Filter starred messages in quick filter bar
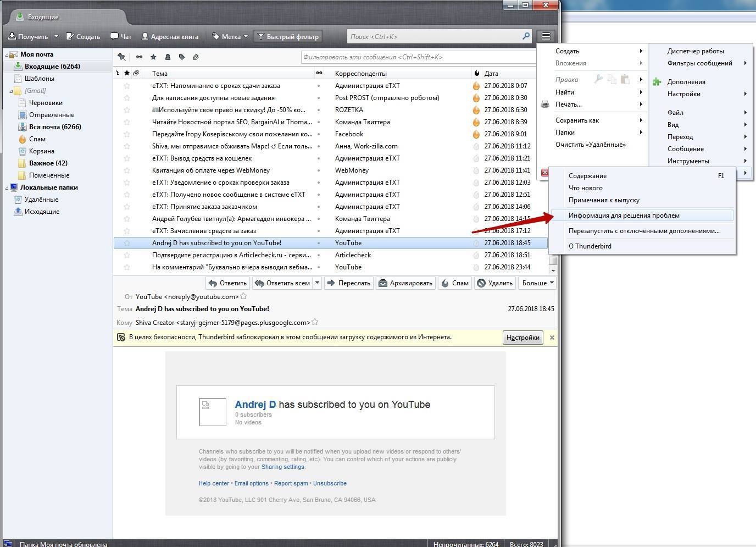This screenshot has width=756, height=547. [x=153, y=57]
